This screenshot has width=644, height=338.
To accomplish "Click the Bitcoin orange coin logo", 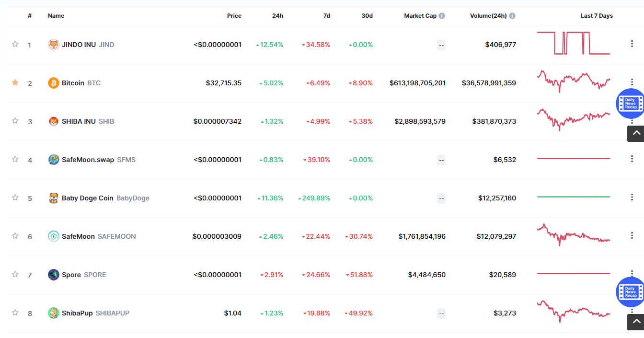I will point(54,83).
